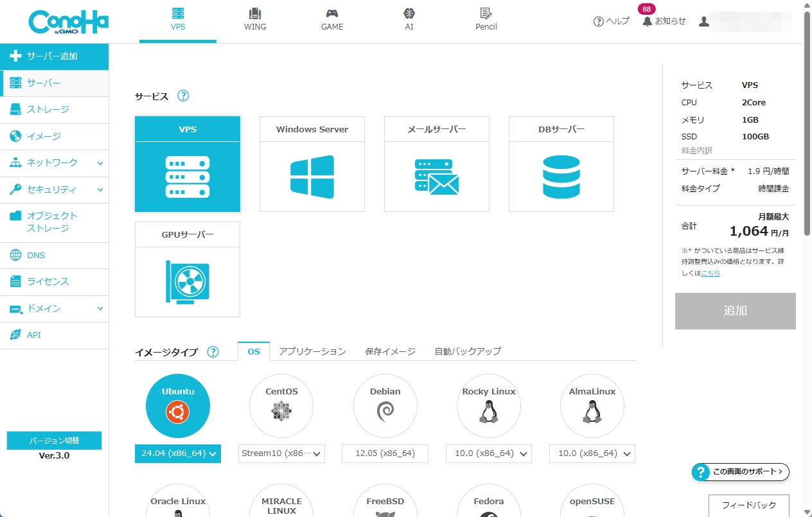This screenshot has width=812, height=517.
Task: Open この画面のサポート support bubble
Action: pos(739,471)
